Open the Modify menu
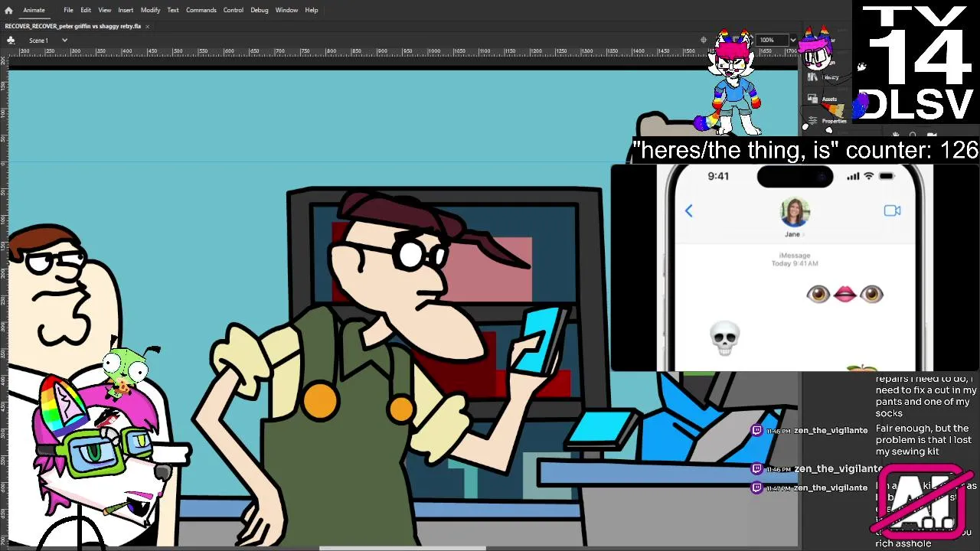This screenshot has height=551, width=980. tap(150, 10)
